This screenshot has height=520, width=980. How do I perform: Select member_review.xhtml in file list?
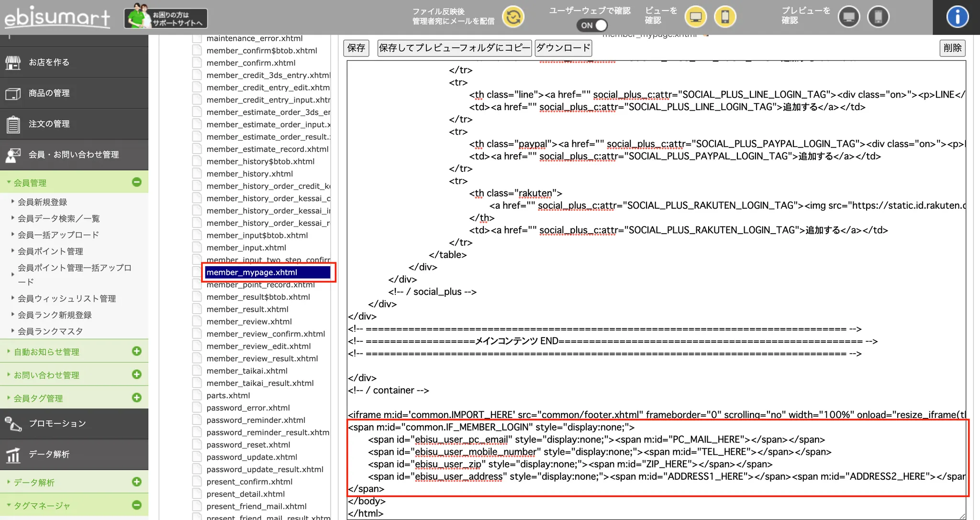(249, 321)
